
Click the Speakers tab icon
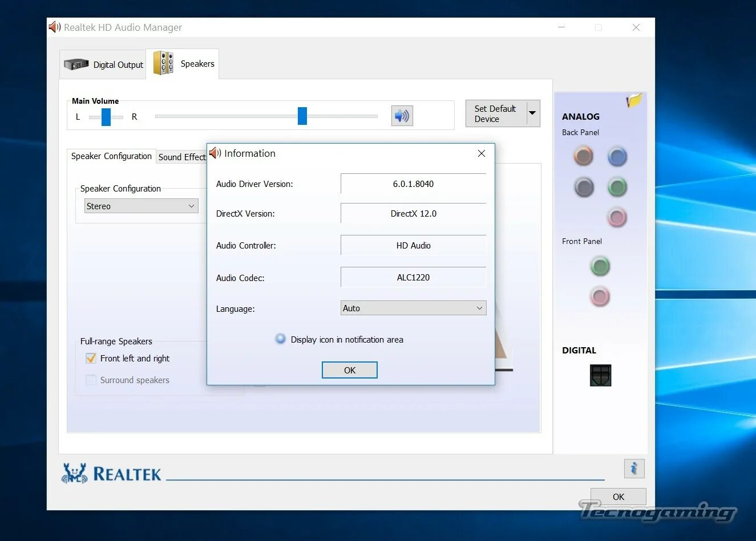[163, 63]
